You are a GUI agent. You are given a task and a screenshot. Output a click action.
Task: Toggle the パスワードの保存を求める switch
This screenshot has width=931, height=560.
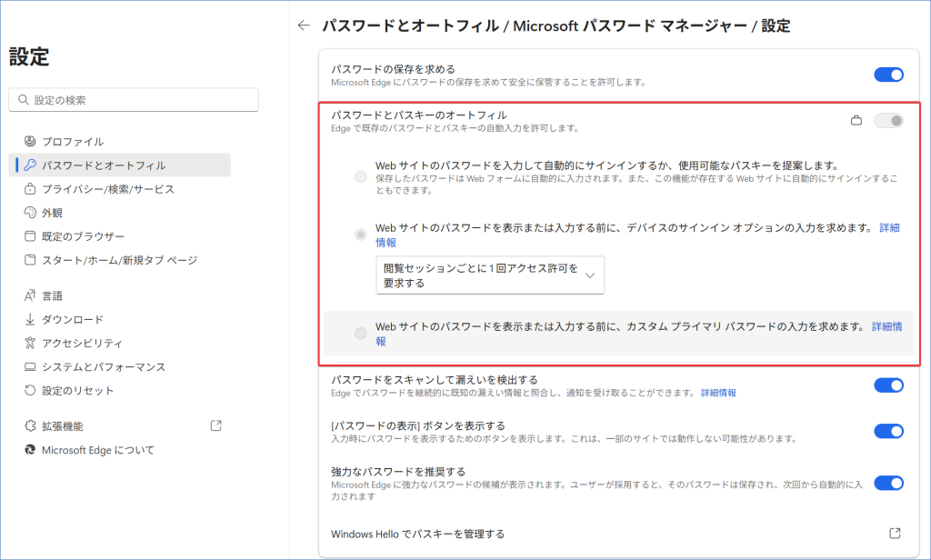coord(888,75)
